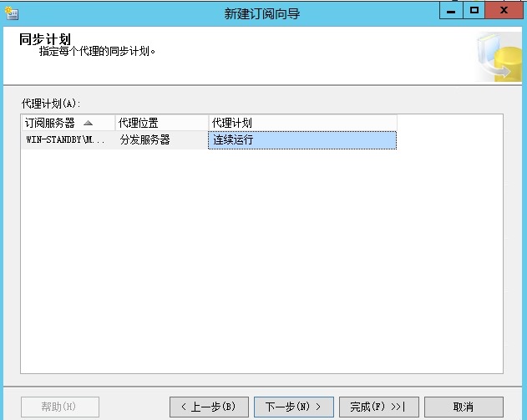The image size is (527, 420).
Task: Select the WIN-STANDBY subscriber row cell
Action: (67, 140)
